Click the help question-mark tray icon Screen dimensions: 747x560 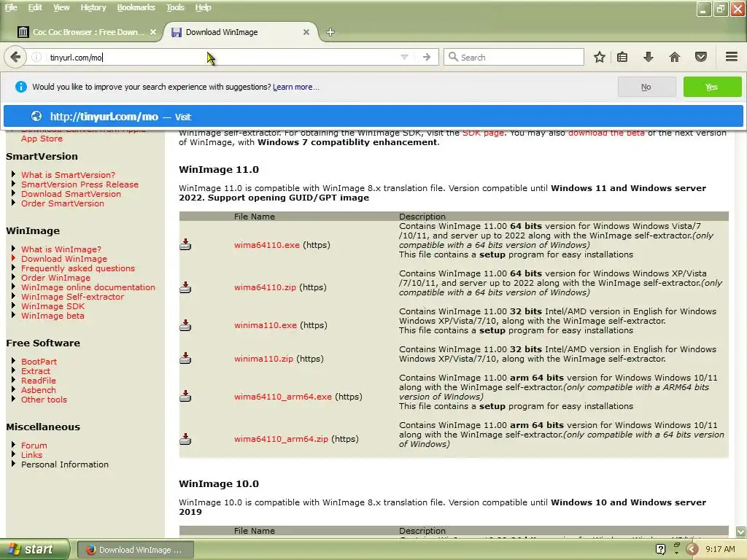pyautogui.click(x=660, y=550)
